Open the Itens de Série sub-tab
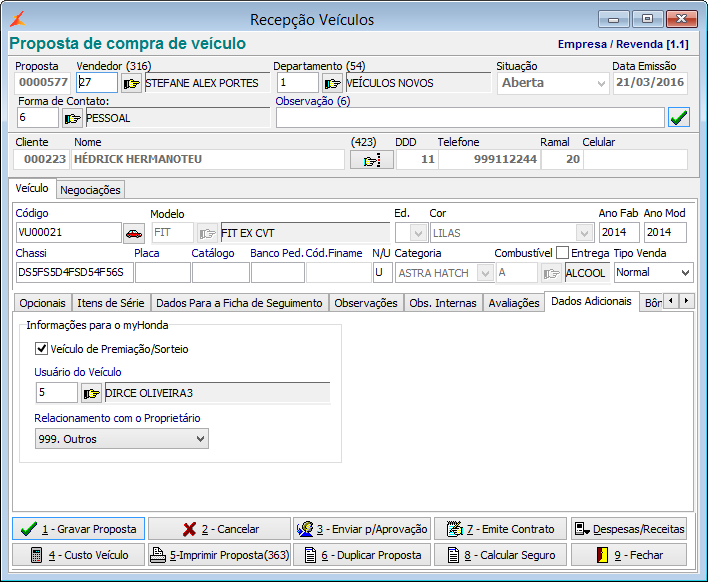 (111, 303)
